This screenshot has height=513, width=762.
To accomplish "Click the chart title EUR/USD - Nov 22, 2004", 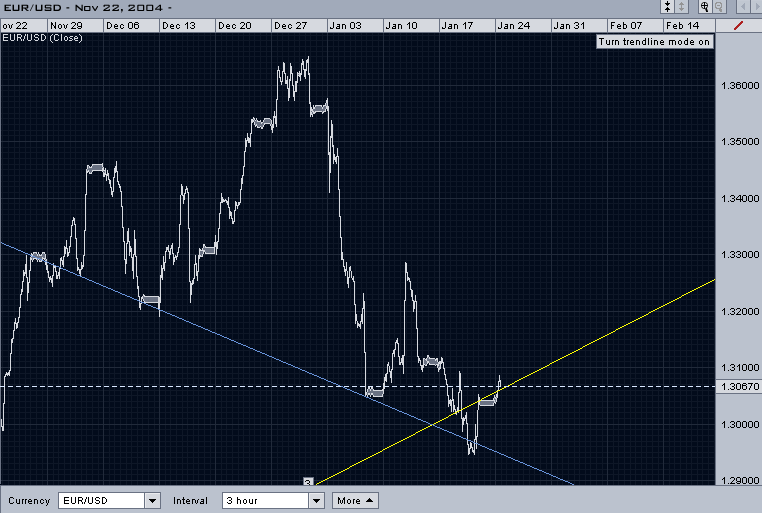I will pos(87,8).
